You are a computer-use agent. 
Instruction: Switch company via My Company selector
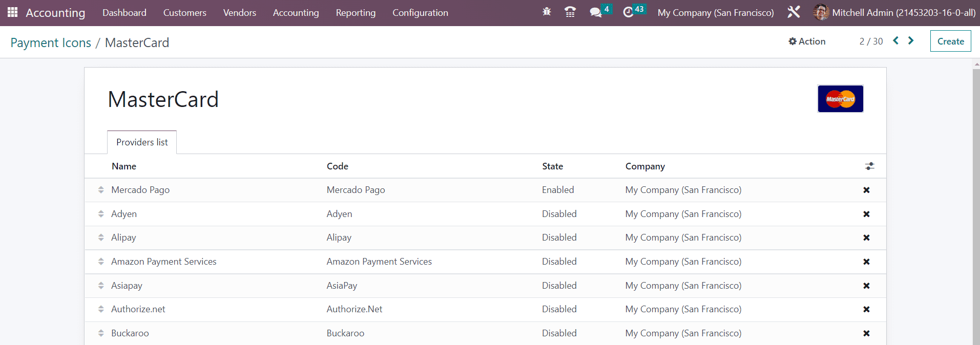[x=716, y=12]
